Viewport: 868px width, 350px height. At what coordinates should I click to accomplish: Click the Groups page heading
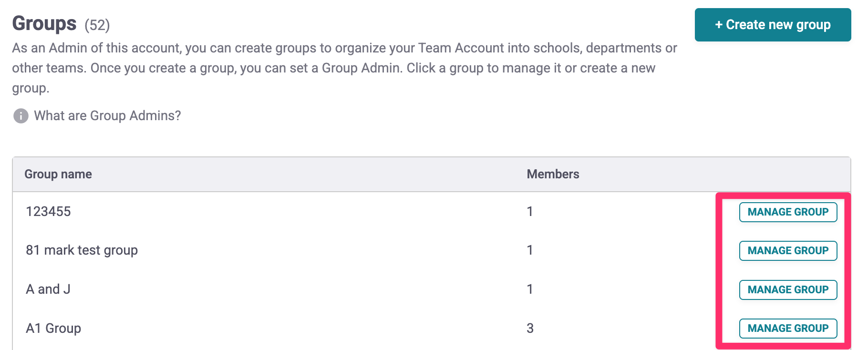tap(44, 24)
